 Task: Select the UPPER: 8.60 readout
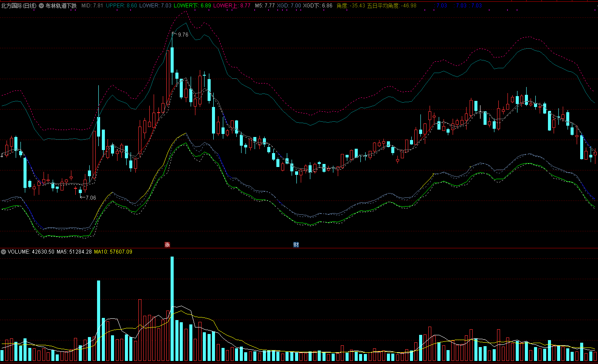pyautogui.click(x=121, y=6)
